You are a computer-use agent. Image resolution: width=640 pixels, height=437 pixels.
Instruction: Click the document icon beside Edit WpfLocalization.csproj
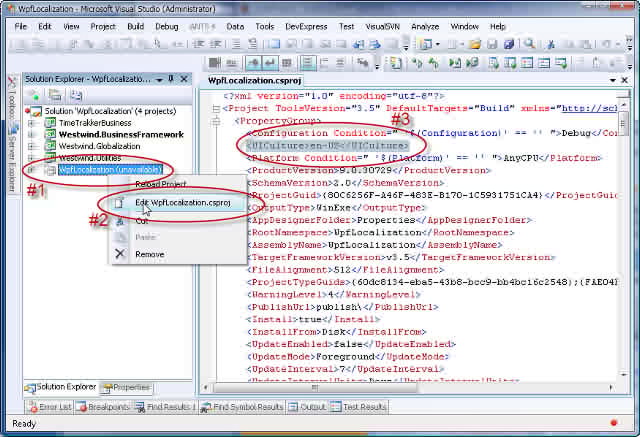[118, 203]
